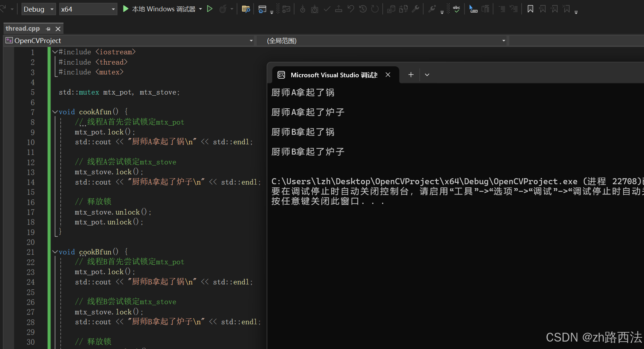Click mtx_pot.unlock() on line 18
This screenshot has width=644, height=349.
[109, 222]
